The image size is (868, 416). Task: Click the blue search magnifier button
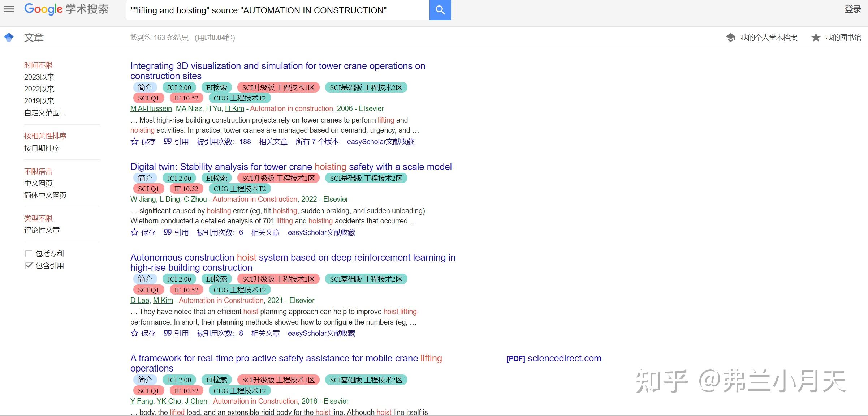point(440,10)
